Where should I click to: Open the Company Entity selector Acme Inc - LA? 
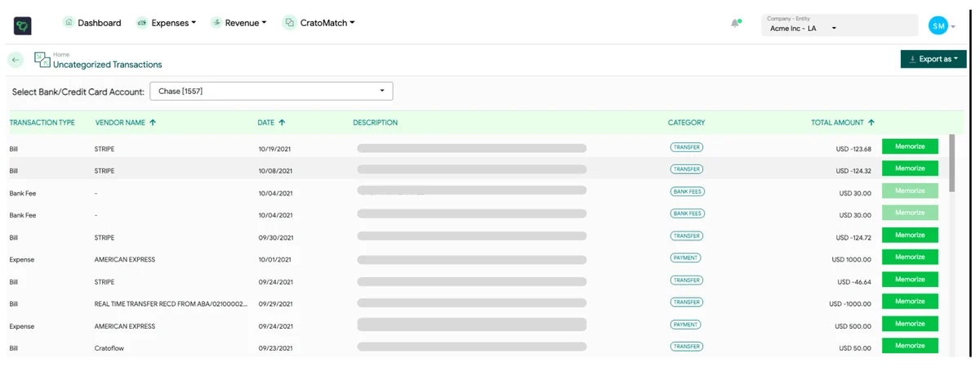pyautogui.click(x=840, y=25)
